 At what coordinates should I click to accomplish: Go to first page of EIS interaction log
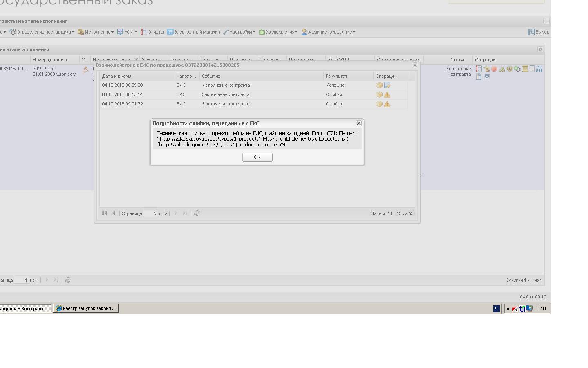tap(105, 213)
